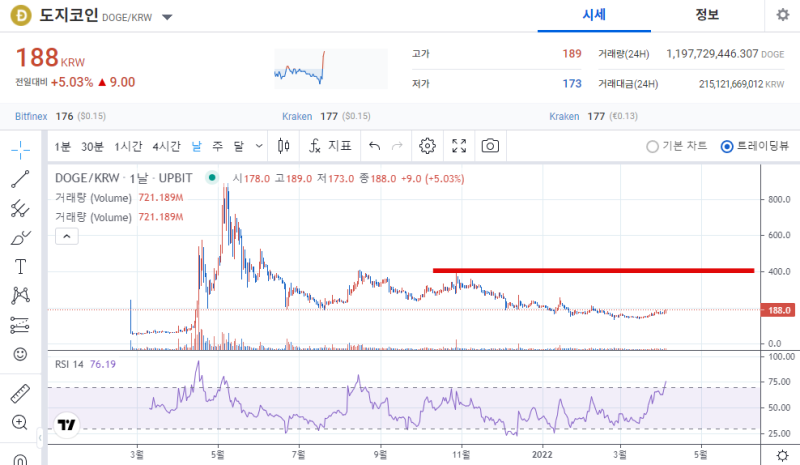This screenshot has height=465, width=800.
Task: Activate the text annotation tool
Action: point(20,266)
